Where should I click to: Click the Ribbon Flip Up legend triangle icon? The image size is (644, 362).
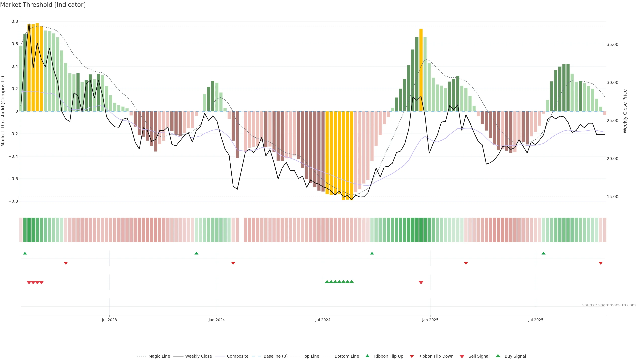click(367, 356)
